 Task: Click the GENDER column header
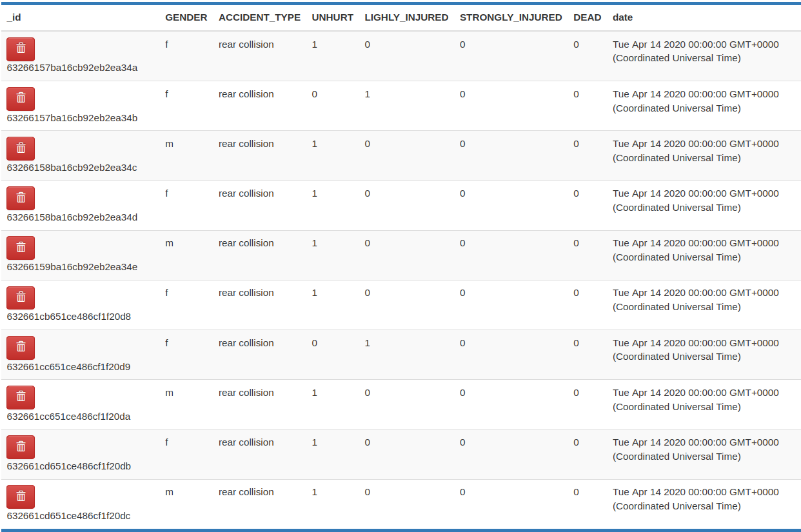(x=186, y=17)
